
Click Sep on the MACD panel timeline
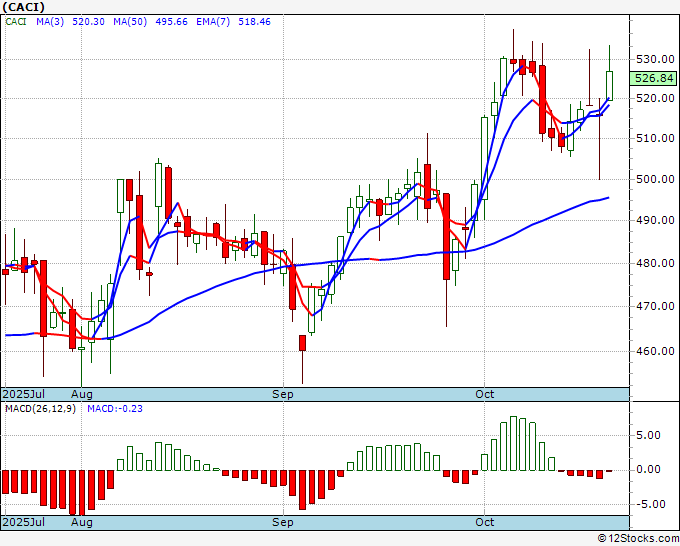pos(283,522)
